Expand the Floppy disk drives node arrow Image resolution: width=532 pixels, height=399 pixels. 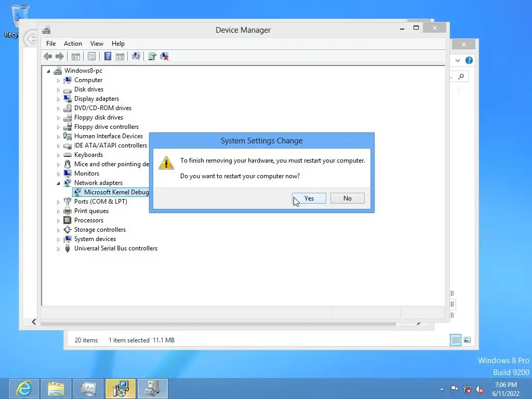tap(58, 118)
